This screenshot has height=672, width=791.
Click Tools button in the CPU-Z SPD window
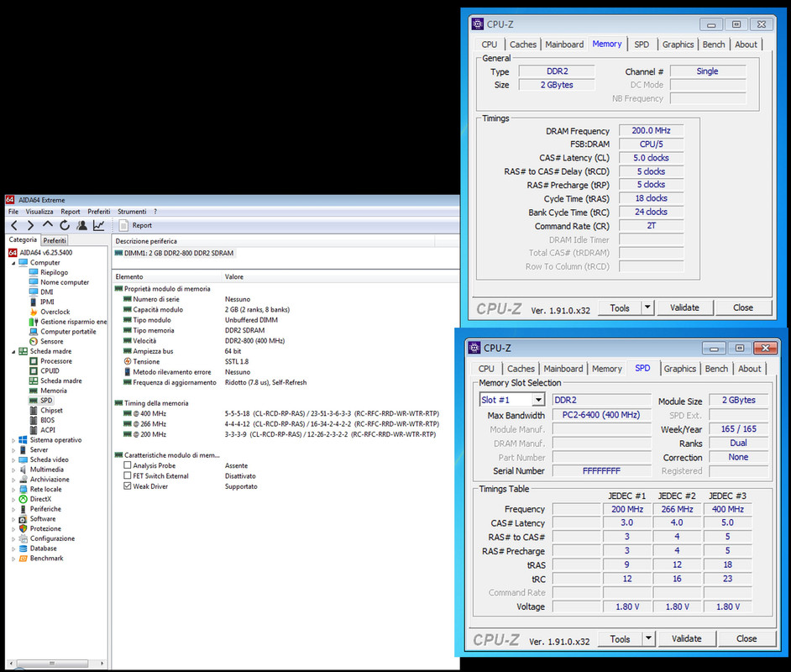coord(620,639)
